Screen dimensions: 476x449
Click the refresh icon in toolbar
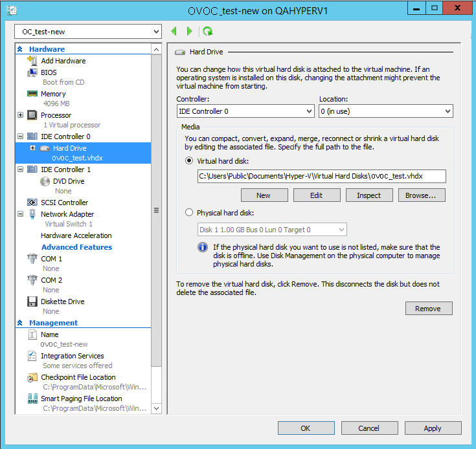(207, 31)
